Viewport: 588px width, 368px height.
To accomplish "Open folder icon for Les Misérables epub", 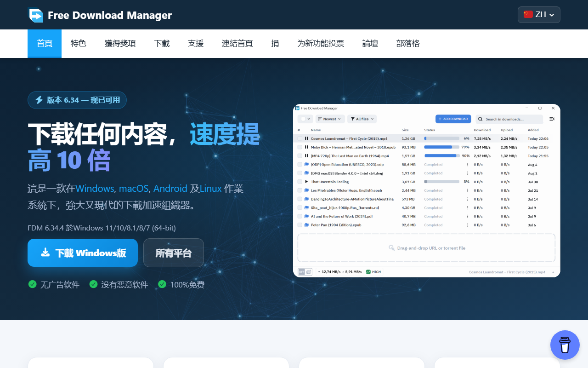I will click(306, 190).
